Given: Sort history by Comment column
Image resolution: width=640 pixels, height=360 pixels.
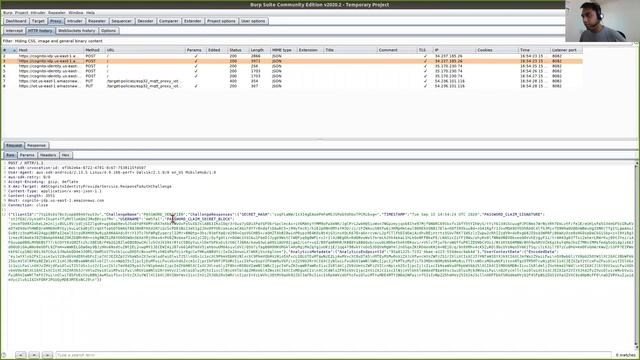Looking at the screenshot, I should (397, 50).
